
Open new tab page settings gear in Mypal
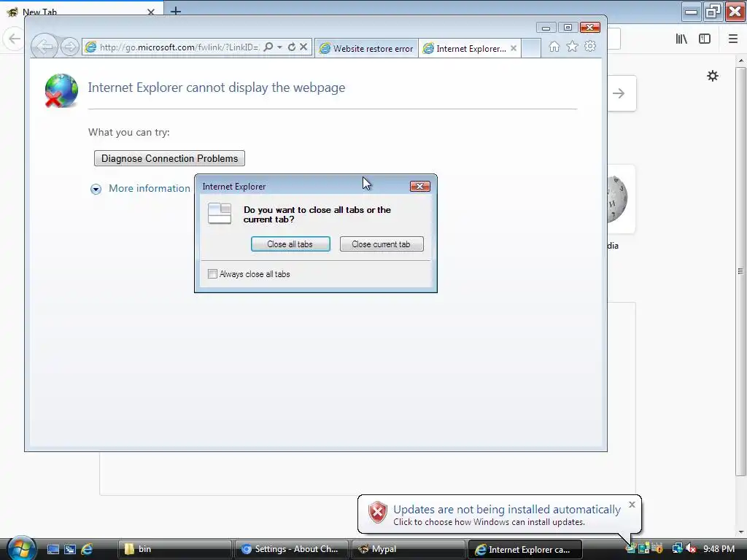[x=713, y=76]
